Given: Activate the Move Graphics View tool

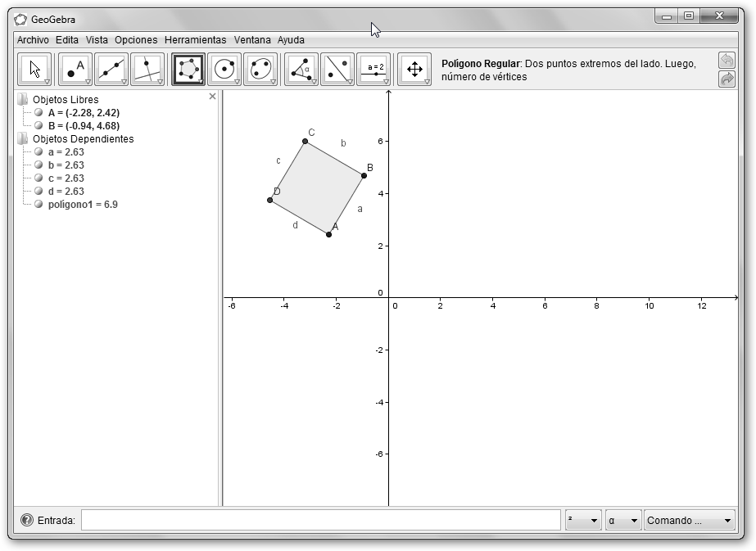Looking at the screenshot, I should click(x=414, y=70).
